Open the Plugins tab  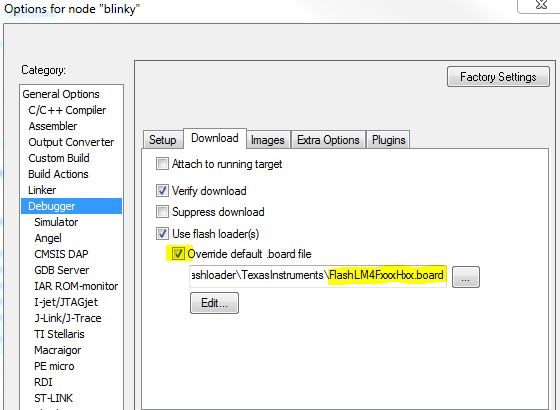[389, 140]
